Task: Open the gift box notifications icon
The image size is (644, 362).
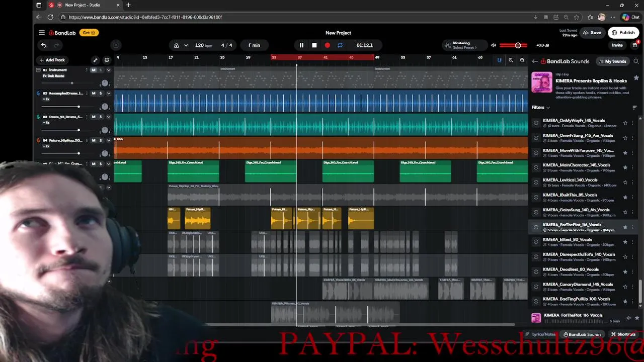Action: pos(635,45)
